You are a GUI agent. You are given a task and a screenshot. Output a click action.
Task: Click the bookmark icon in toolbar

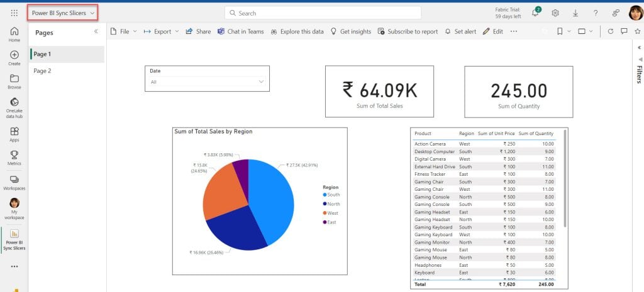560,31
